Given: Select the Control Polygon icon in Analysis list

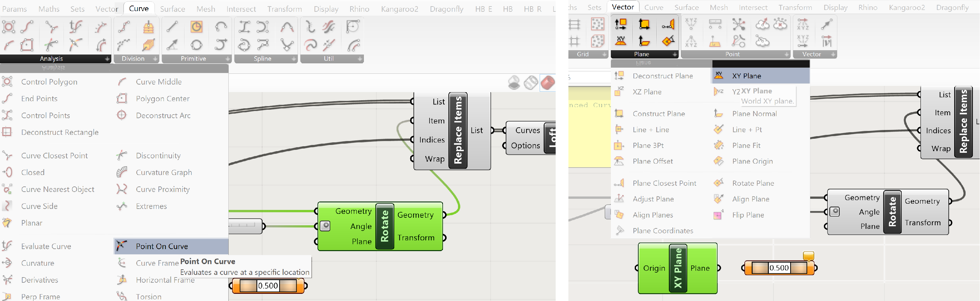Looking at the screenshot, I should (7, 82).
